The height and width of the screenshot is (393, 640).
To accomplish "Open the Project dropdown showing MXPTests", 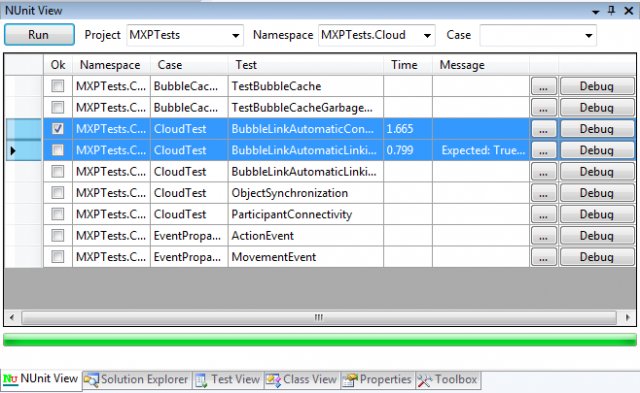I will tap(185, 35).
